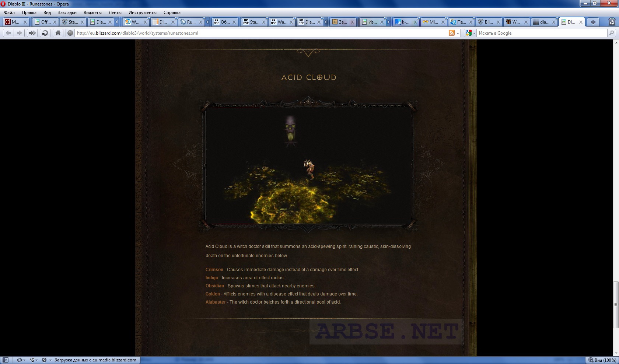Screen dimensions: 619x364
Task: Click the scrollbar down arrow
Action: pyautogui.click(x=616, y=354)
